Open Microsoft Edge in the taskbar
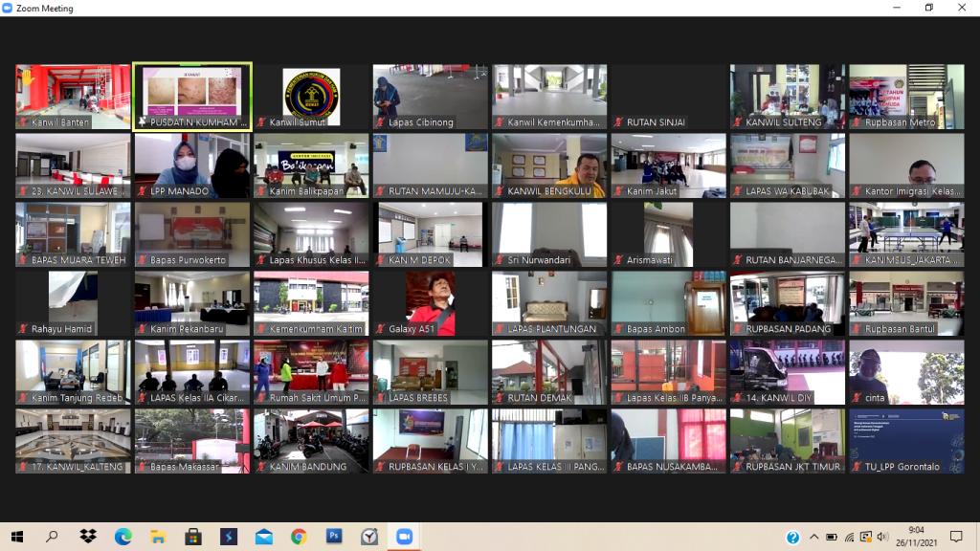980x551 pixels. 123,537
